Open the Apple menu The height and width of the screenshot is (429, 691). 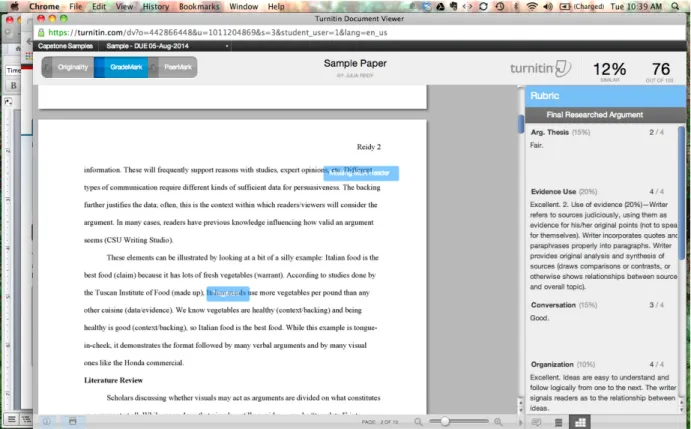tap(14, 6)
